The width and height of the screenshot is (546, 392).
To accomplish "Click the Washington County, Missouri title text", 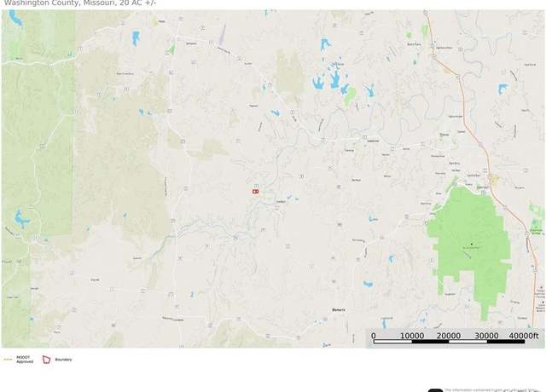I will [80, 3].
